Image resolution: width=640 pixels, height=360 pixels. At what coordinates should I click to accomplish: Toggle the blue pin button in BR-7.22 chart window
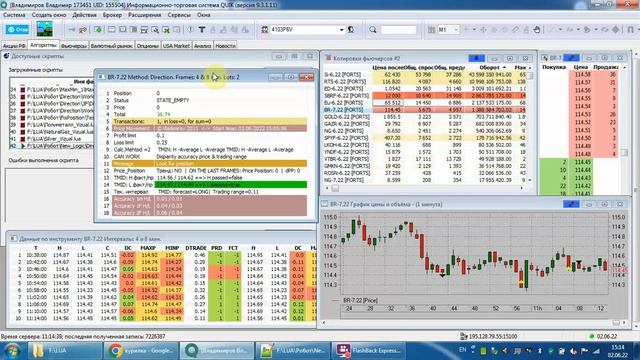(x=571, y=204)
